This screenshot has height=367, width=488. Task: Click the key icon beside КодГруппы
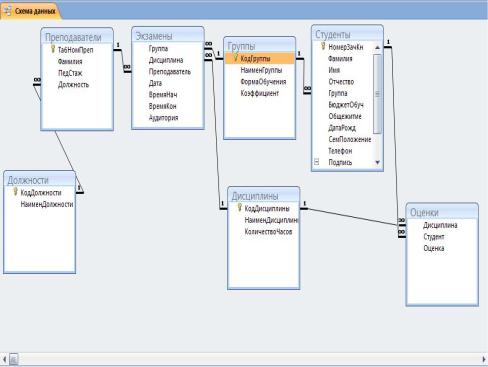235,58
